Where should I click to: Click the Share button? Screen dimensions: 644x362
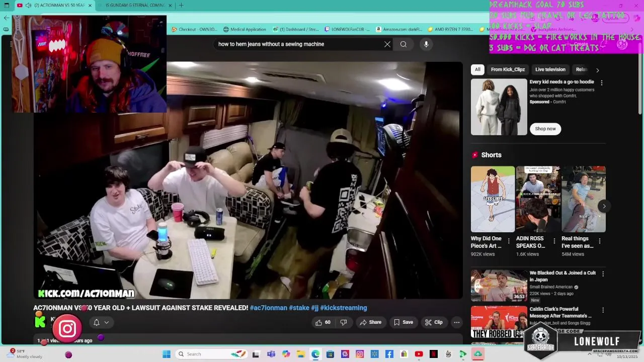pos(370,322)
